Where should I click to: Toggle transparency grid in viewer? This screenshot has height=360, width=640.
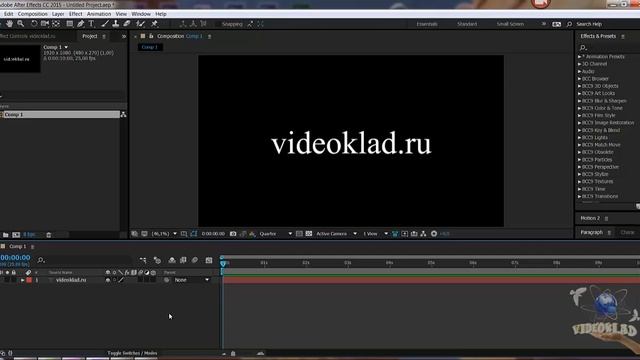point(309,234)
